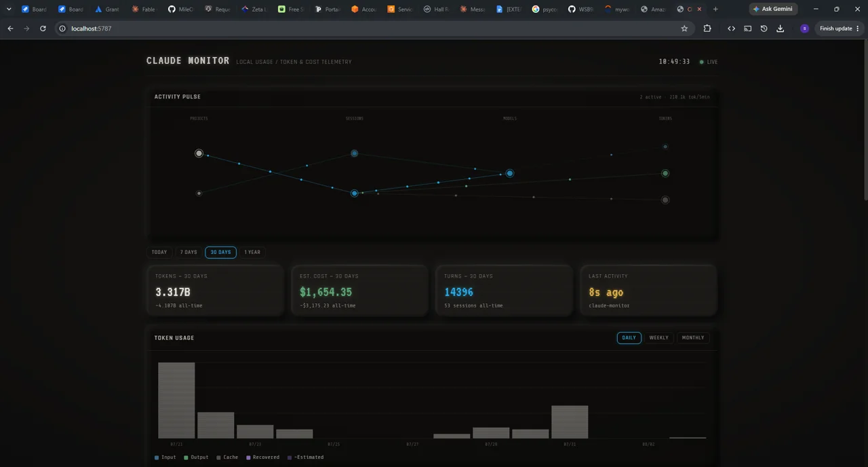Go back using the browser back arrow

[10, 29]
